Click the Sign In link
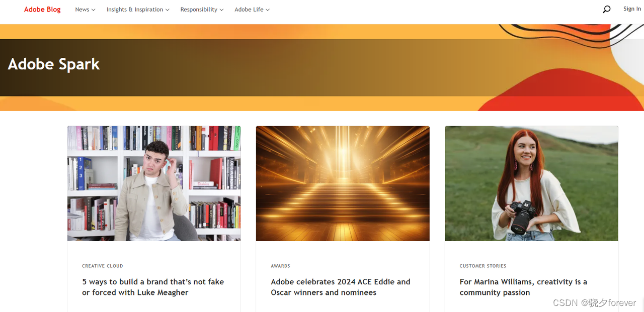The height and width of the screenshot is (312, 644). click(x=632, y=9)
